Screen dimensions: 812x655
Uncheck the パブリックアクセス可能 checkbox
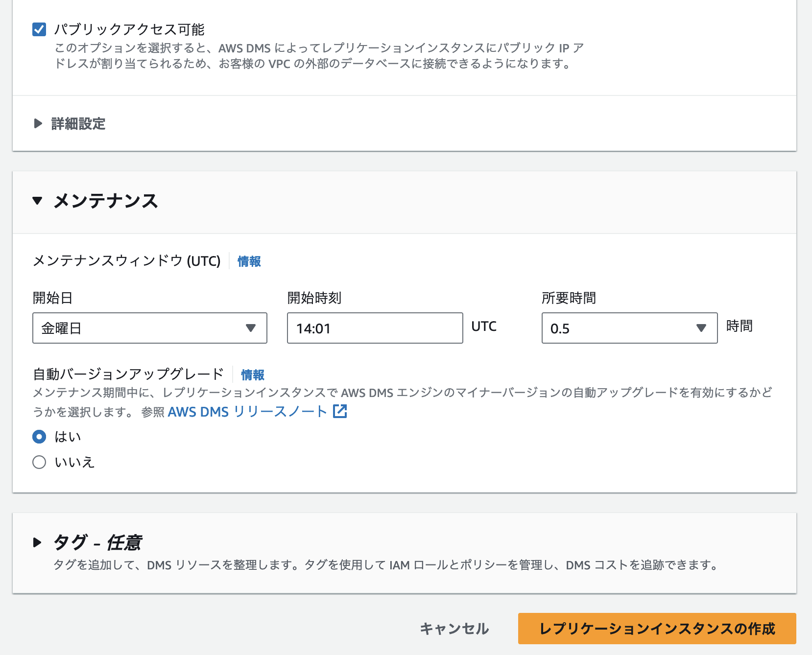[39, 29]
